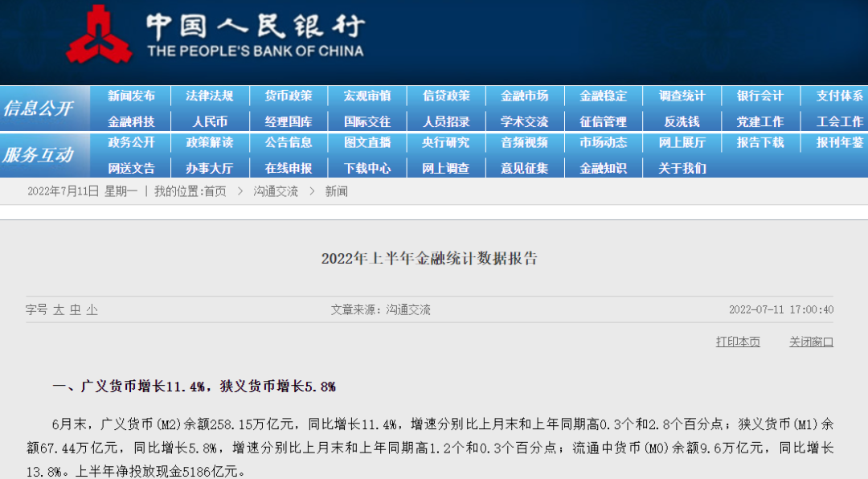Click the People's Bank of China logo

[x=99, y=35]
